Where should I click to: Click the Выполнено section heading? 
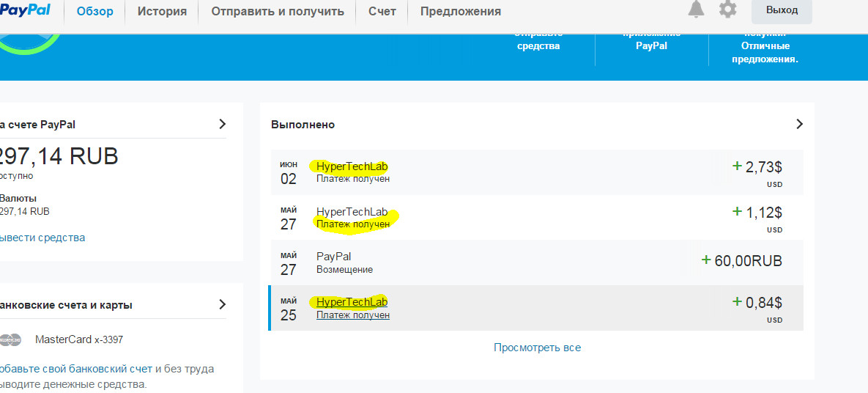click(x=303, y=125)
